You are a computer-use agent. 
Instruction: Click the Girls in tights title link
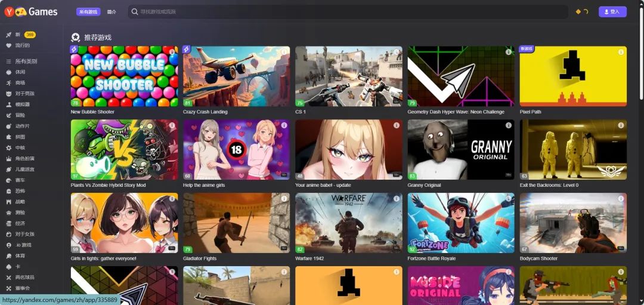pyautogui.click(x=103, y=258)
